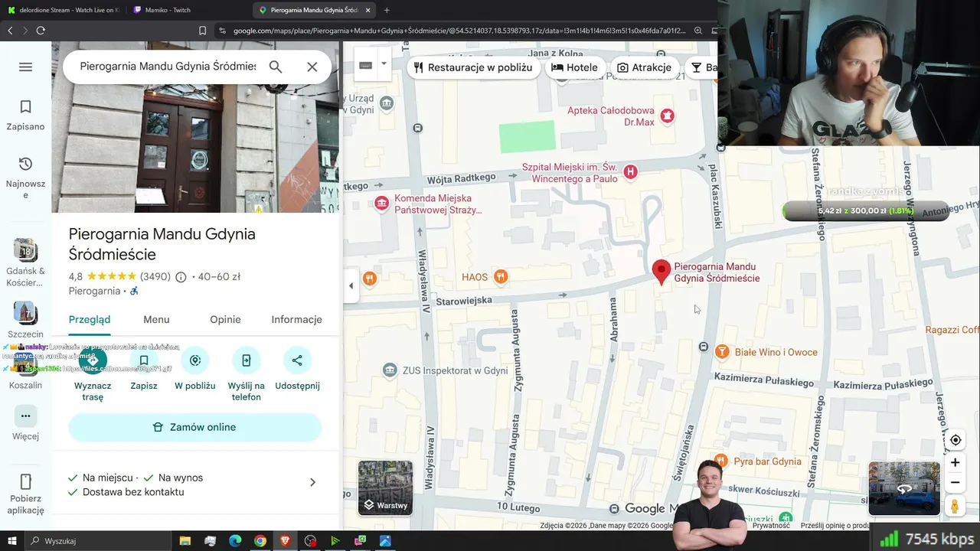This screenshot has height=551, width=980.
Task: Select the Urząd w Gdyni marker
Action: (x=387, y=103)
